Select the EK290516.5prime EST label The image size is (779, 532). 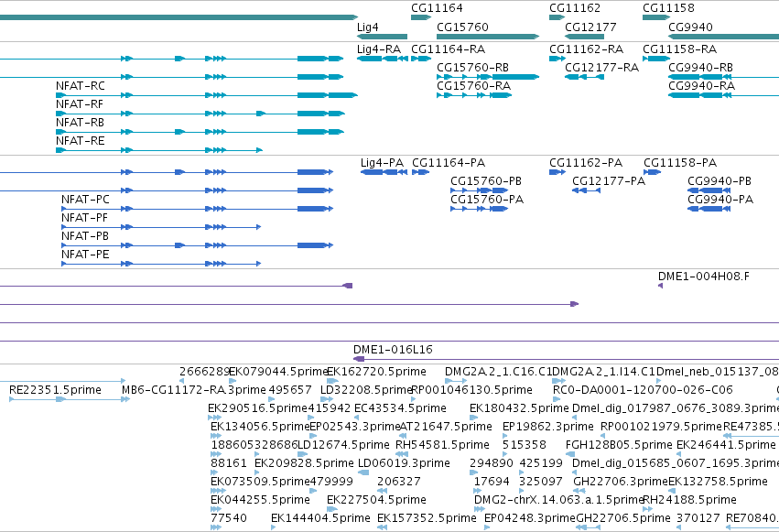tap(258, 408)
